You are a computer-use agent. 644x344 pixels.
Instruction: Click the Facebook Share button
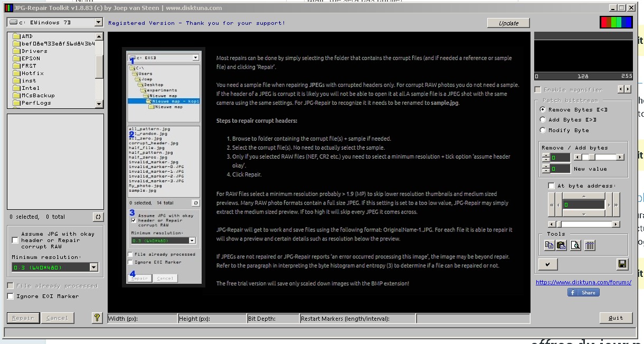click(x=583, y=292)
